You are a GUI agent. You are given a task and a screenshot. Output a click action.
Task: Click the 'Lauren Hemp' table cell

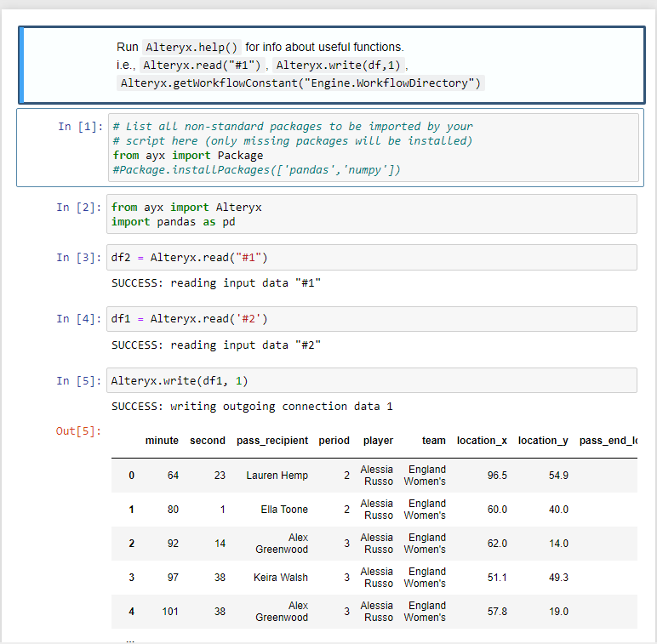pyautogui.click(x=277, y=476)
